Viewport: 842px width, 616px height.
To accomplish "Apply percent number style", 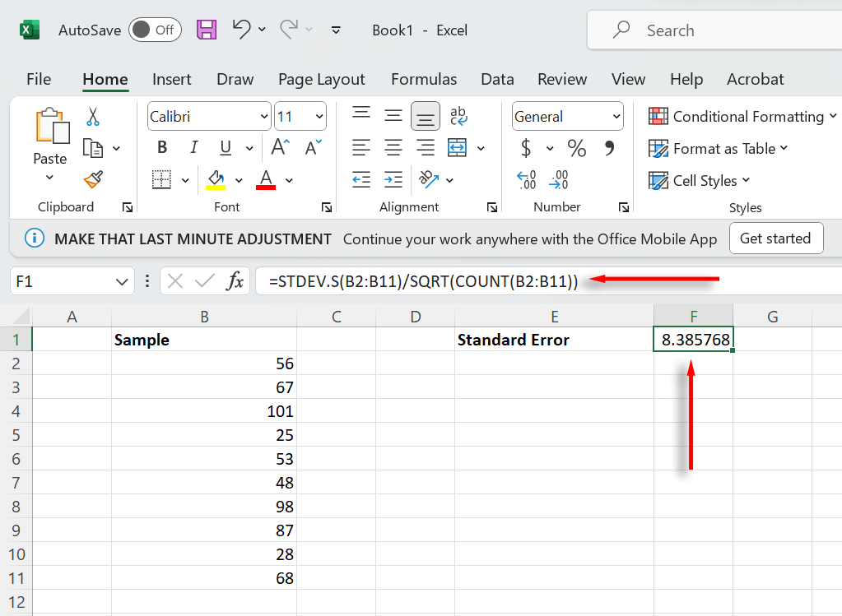I will point(576,149).
